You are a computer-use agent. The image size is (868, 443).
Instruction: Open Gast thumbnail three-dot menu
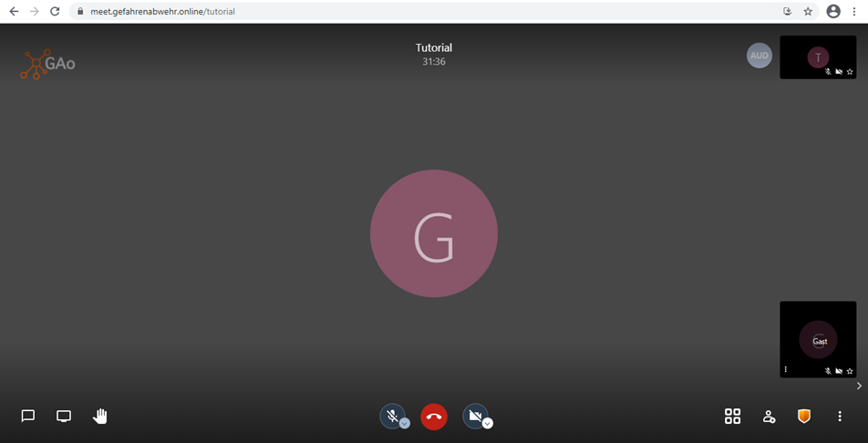coord(786,369)
